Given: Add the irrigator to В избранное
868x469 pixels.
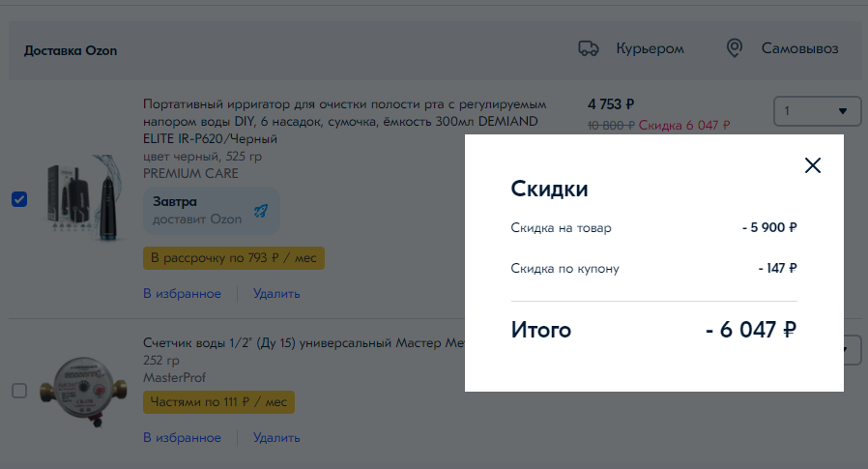Looking at the screenshot, I should 182,293.
